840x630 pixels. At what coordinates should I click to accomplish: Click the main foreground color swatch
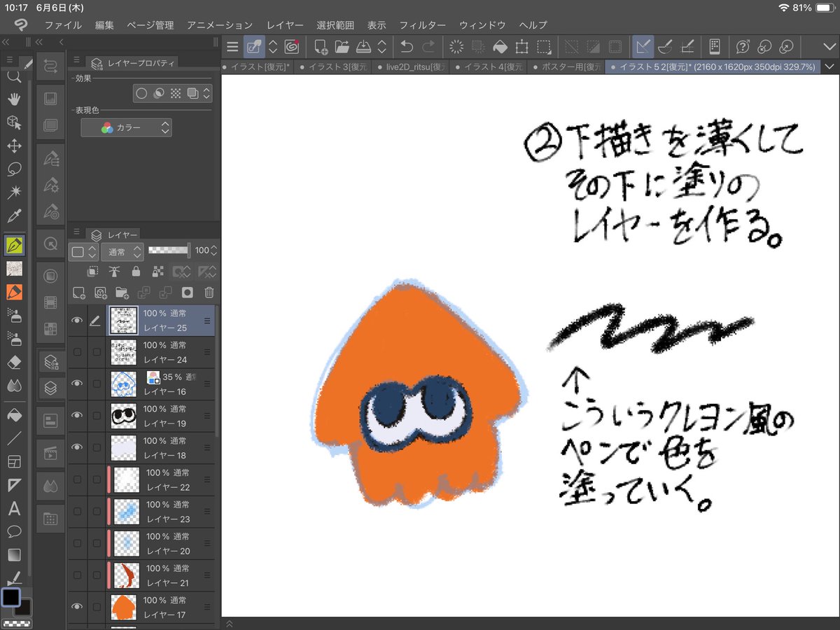[x=10, y=597]
